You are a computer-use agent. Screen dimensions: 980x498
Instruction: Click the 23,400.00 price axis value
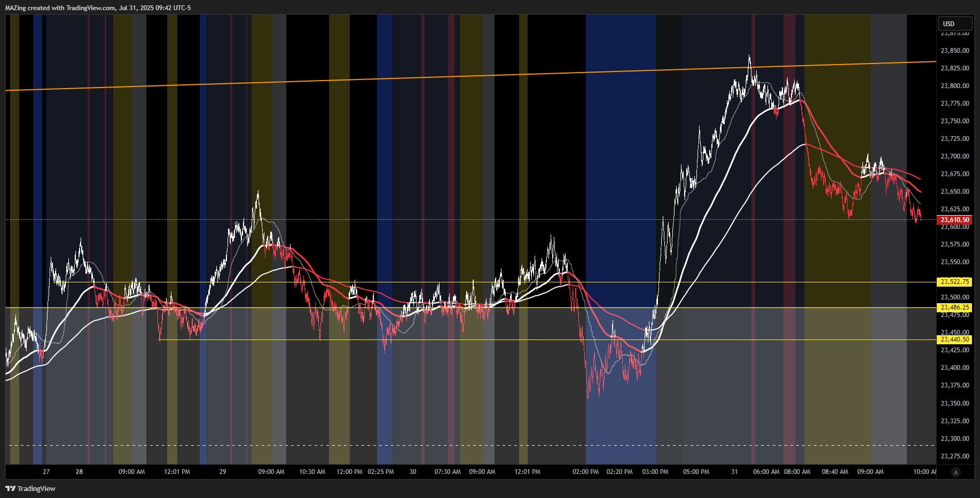[955, 368]
